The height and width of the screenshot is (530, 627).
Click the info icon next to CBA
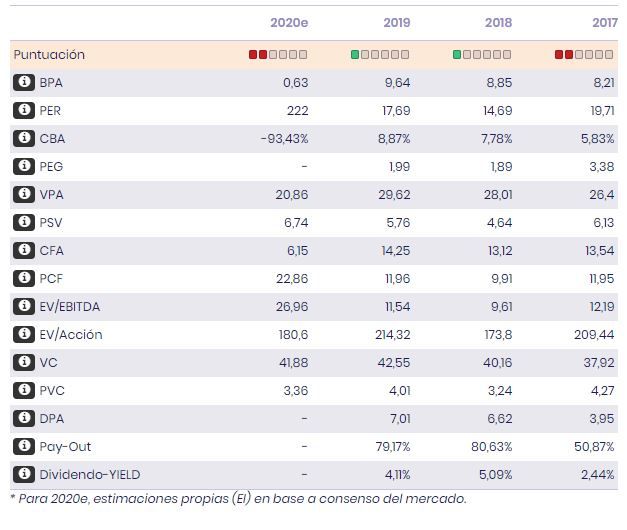(23, 139)
